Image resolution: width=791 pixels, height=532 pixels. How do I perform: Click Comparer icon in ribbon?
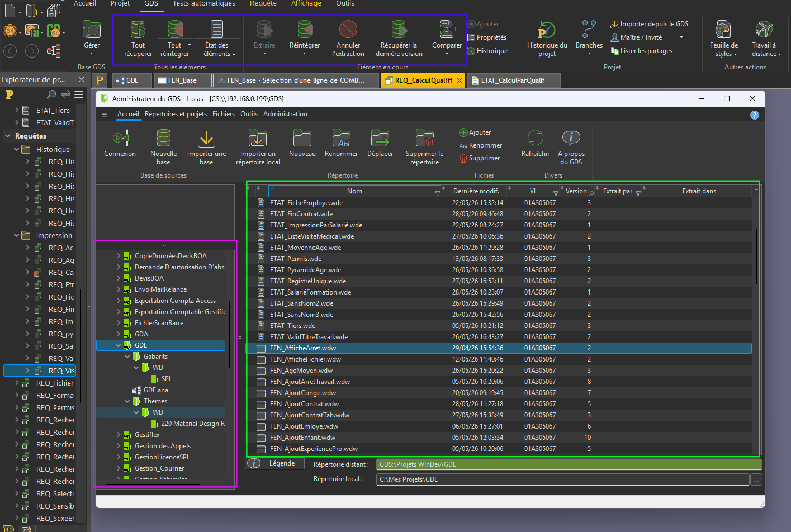point(447,30)
